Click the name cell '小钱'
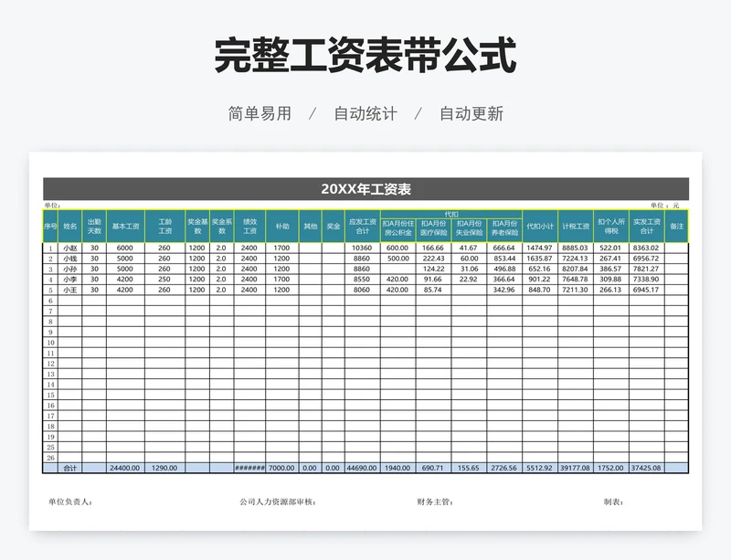 click(70, 259)
